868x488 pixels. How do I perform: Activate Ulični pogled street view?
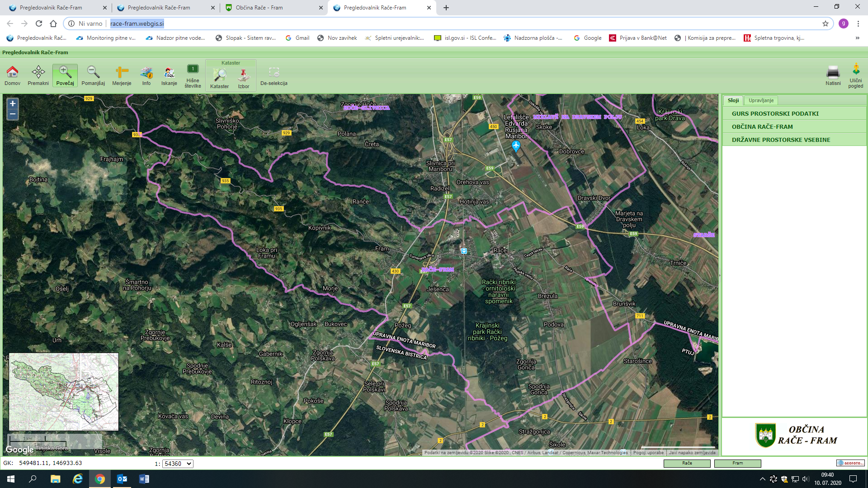point(855,75)
